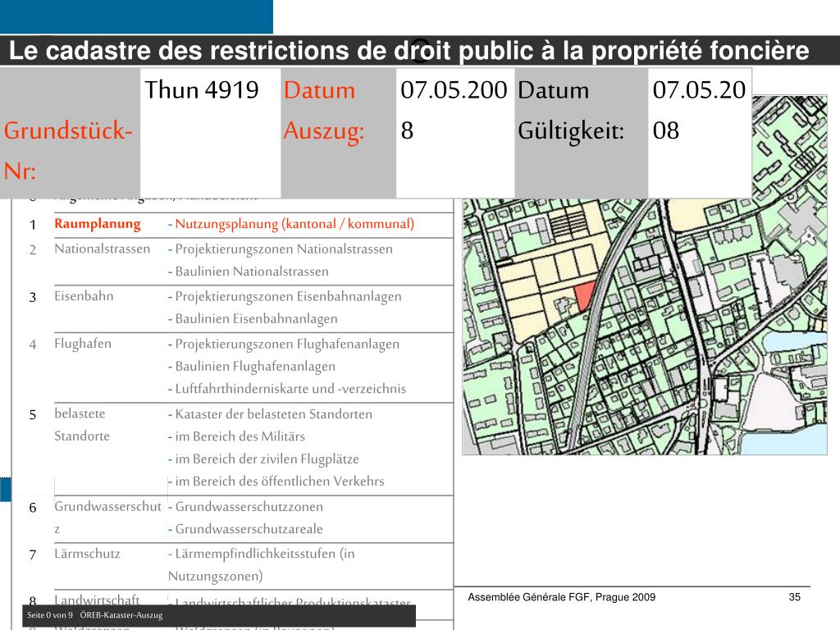Click 'Projektierungszonen Nationalstrassen'
The image size is (840, 630).
tap(283, 249)
